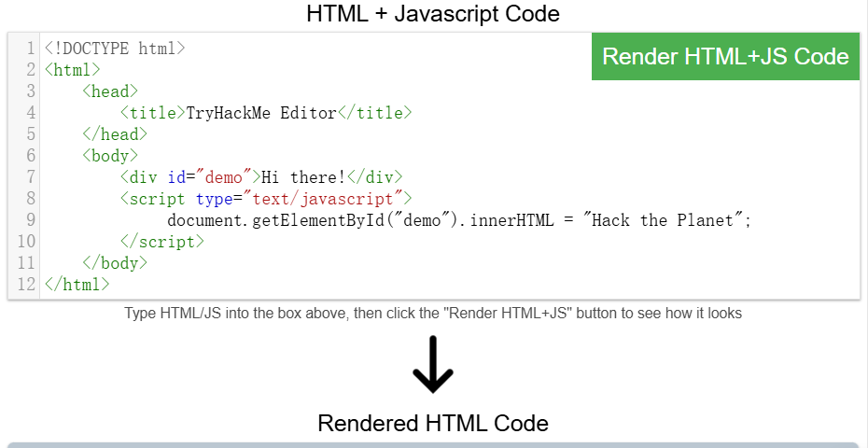Click the "text/javascript" type attribute value

pyautogui.click(x=323, y=199)
